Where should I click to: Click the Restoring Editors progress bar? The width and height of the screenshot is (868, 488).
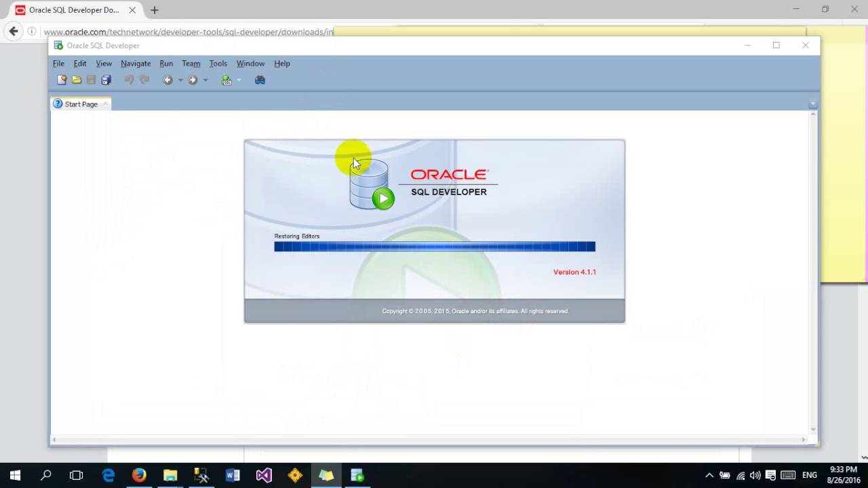[435, 247]
